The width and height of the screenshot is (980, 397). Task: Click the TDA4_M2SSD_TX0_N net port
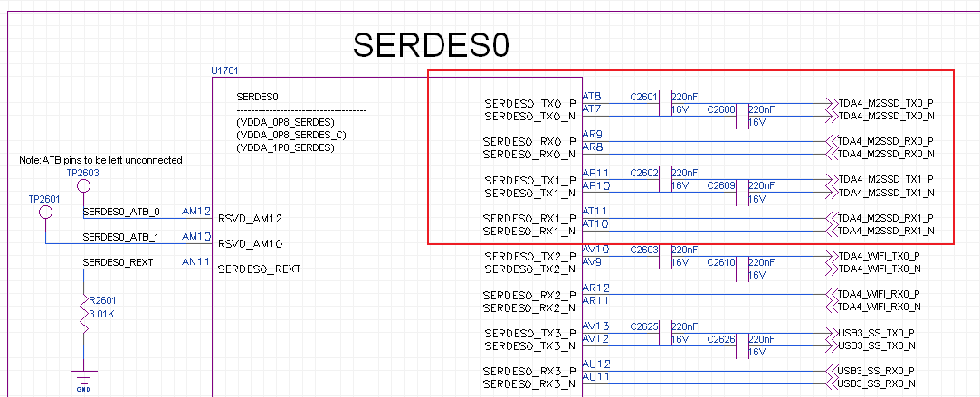(x=880, y=116)
